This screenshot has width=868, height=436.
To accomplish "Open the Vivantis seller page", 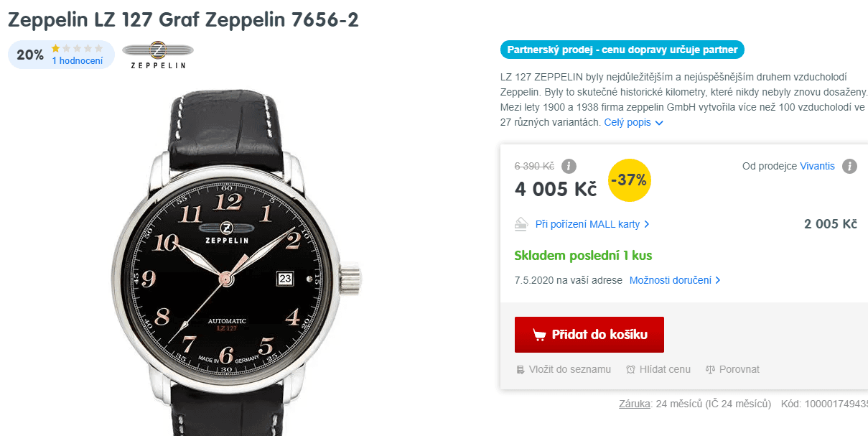I will 818,165.
